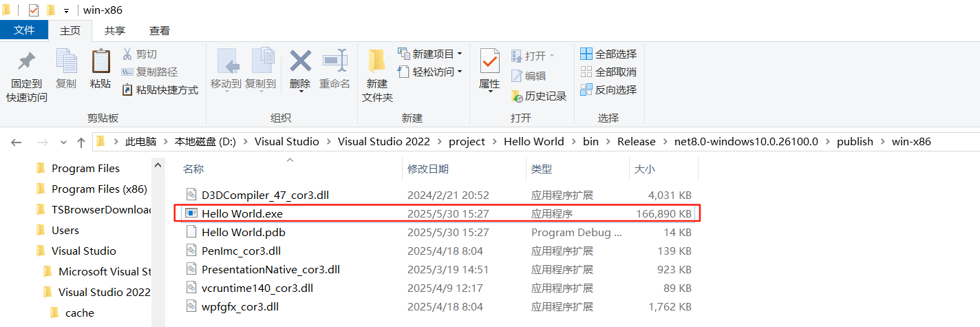Click the navigation pane scroll up arrow
Image resolution: width=980 pixels, height=327 pixels.
159,165
